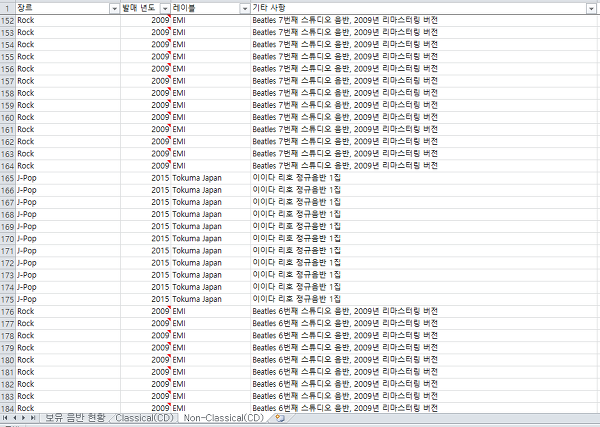Click the EMI label cell in row 183
The height and width of the screenshot is (427, 600).
[x=211, y=396]
